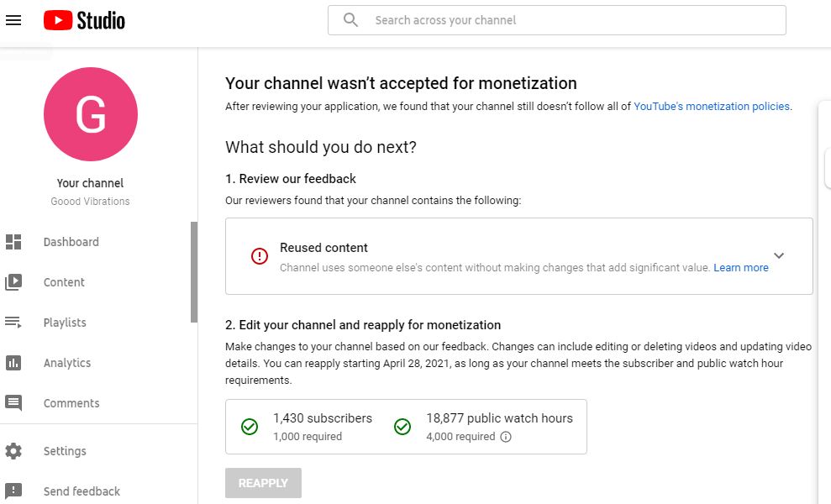Open YouTube's monetization policies link

[x=711, y=107]
